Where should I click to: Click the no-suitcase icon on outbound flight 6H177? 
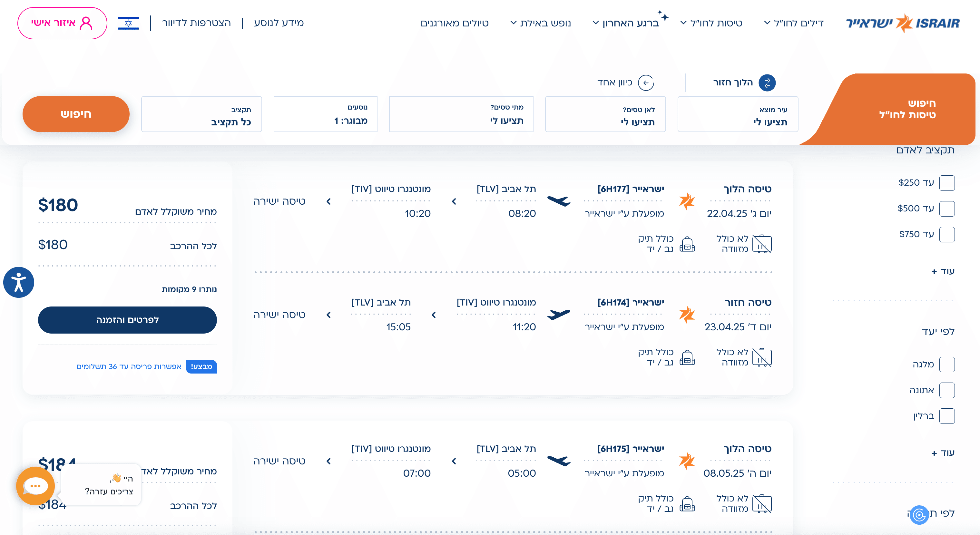tap(762, 244)
